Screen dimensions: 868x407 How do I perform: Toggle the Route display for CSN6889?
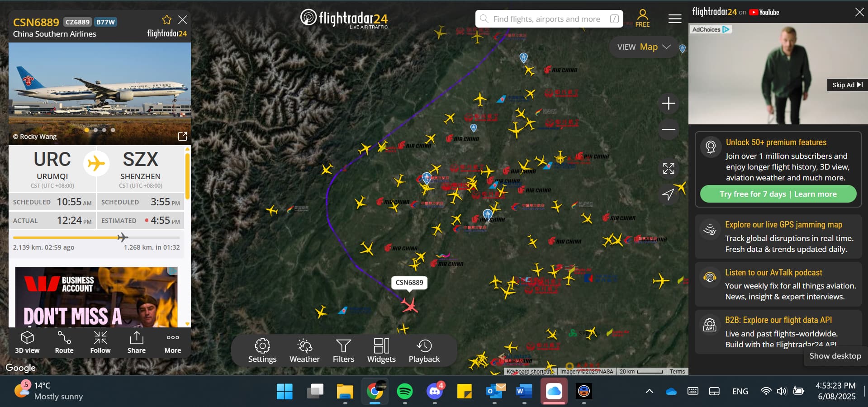[x=64, y=342]
